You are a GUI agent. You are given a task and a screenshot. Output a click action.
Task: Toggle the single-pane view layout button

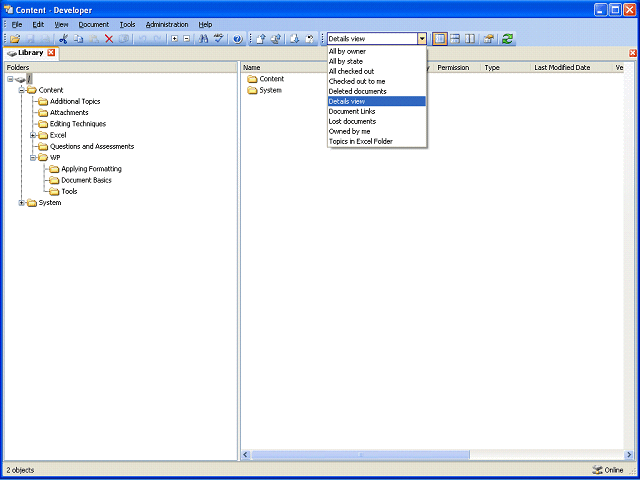pyautogui.click(x=440, y=39)
